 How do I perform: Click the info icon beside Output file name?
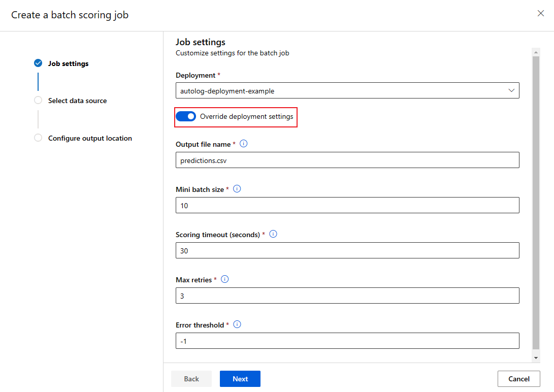tap(243, 144)
